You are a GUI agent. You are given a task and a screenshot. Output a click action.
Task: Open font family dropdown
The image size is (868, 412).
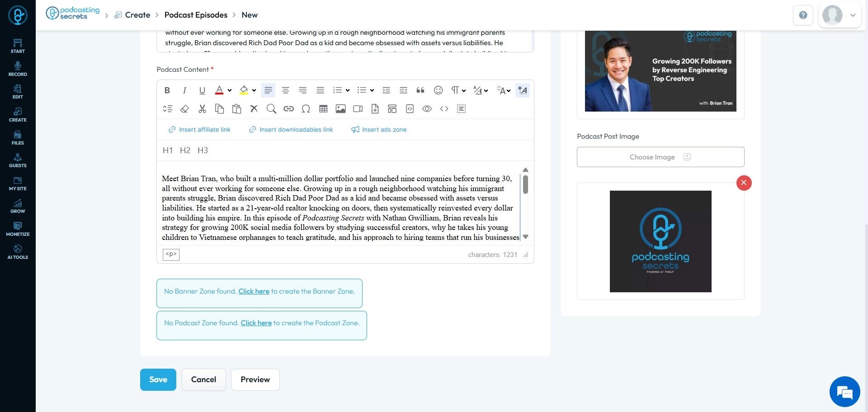(481, 90)
